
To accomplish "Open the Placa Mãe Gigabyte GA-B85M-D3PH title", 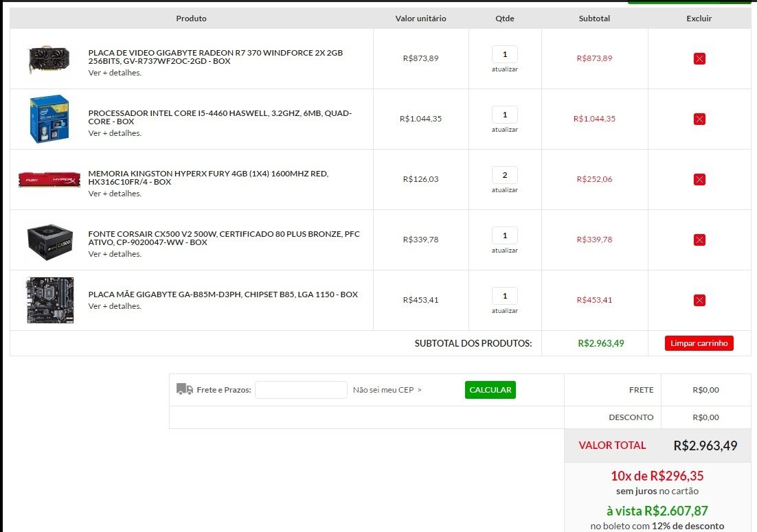I will 223,294.
